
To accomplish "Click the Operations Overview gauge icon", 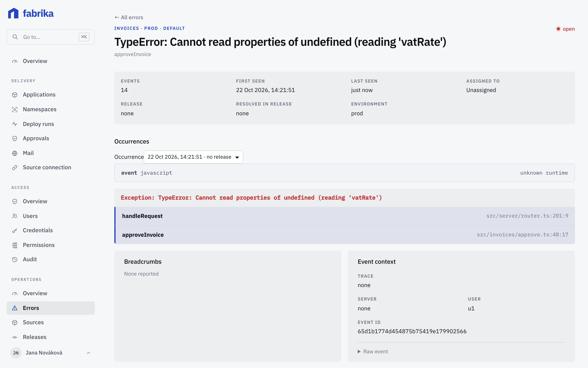I will [15, 294].
